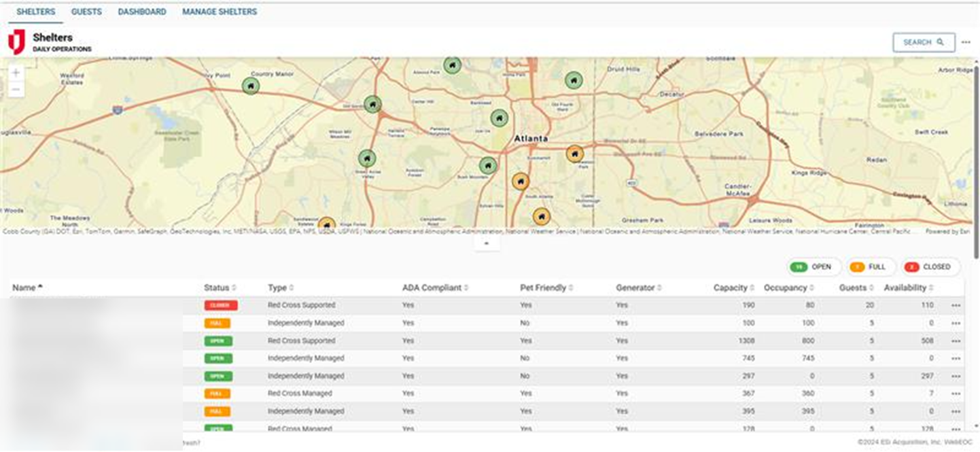Open the ellipsis menu beside the Search button
The image size is (980, 452).
coord(967,42)
